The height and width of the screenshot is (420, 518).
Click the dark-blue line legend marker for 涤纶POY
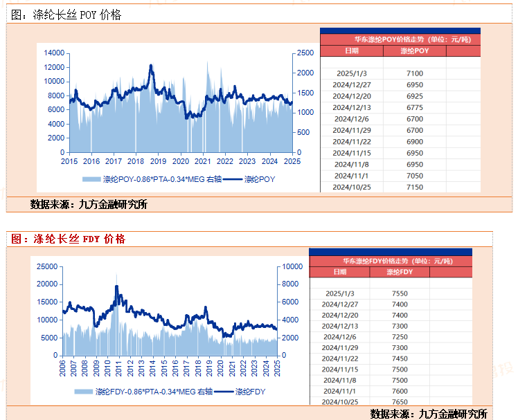pos(233,179)
